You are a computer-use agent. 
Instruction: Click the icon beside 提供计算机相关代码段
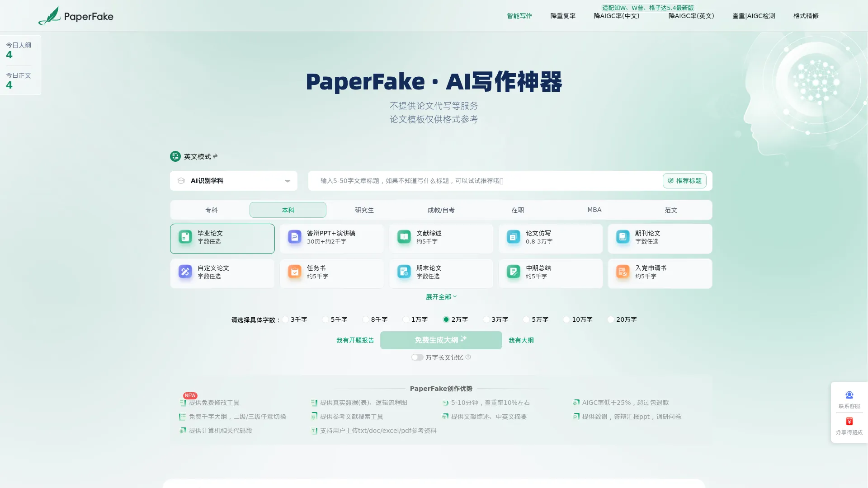coord(183,431)
